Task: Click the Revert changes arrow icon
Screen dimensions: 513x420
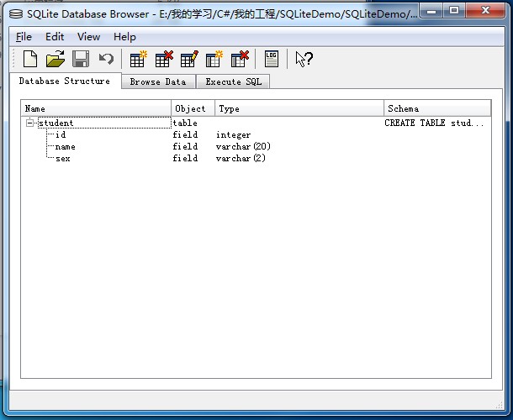Action: coord(106,59)
